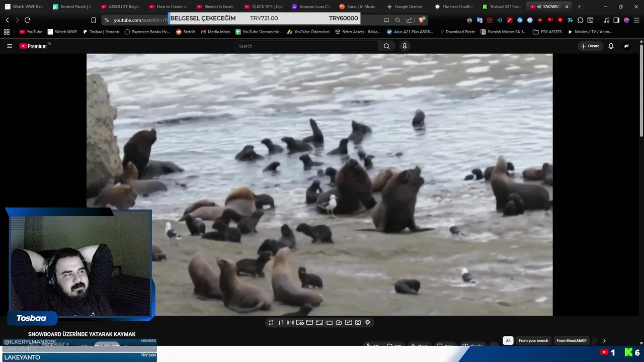The width and height of the screenshot is (644, 362).
Task: Open the YouTube bookmark
Action: [31, 32]
